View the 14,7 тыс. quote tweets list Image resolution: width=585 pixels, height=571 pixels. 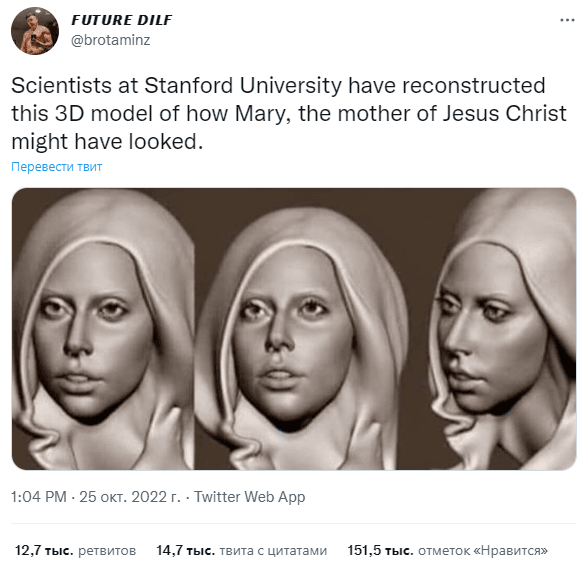point(242,550)
